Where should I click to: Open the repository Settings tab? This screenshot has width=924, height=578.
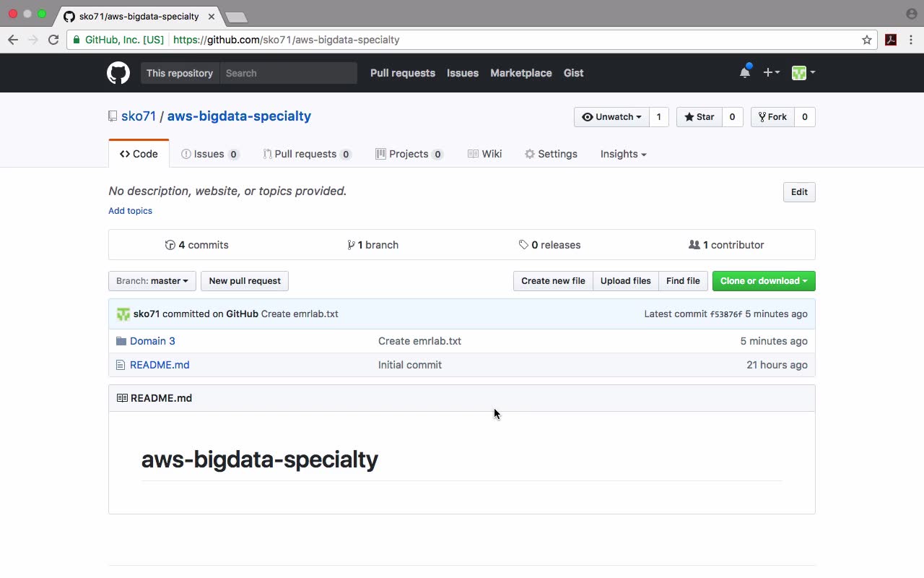551,154
